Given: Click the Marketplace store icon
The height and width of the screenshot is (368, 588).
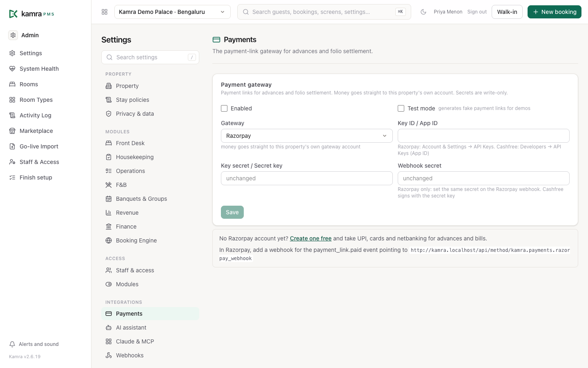Looking at the screenshot, I should (12, 131).
